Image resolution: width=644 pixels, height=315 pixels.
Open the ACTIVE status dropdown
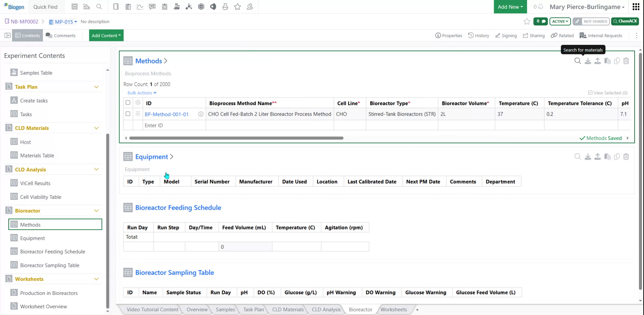[x=559, y=21]
